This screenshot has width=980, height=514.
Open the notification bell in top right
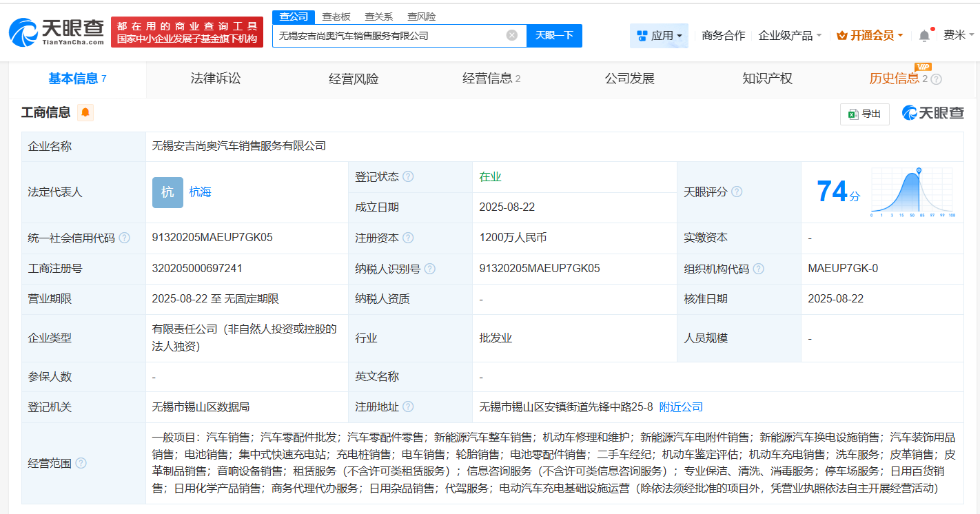click(x=924, y=34)
